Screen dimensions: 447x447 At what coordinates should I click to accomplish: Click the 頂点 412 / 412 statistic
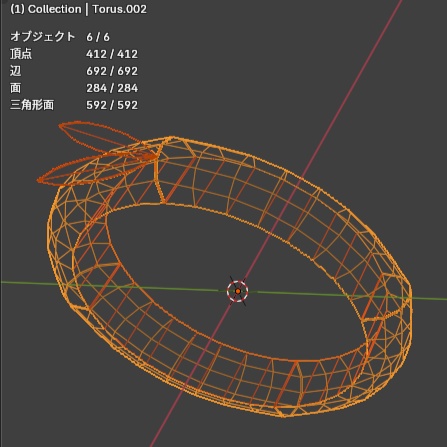pos(74,54)
